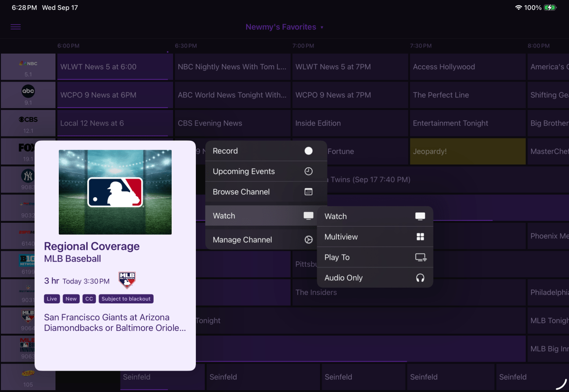The image size is (569, 392).
Task: Click the MLB Network logo in card
Action: pos(127,280)
